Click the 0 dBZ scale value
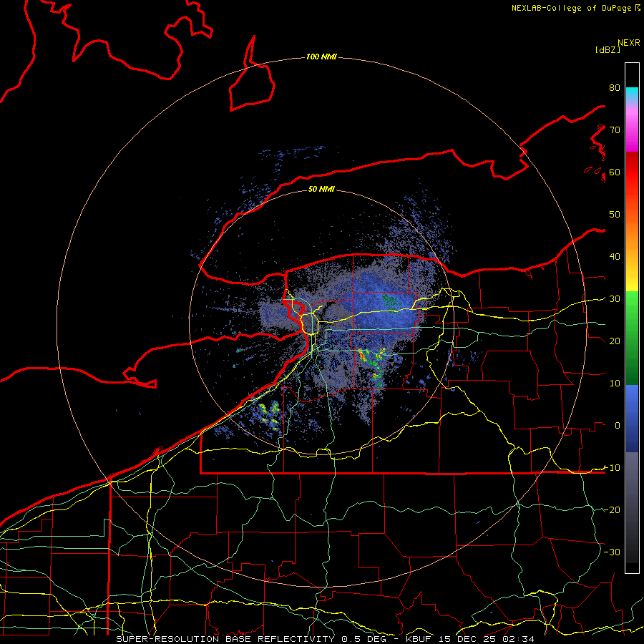The height and width of the screenshot is (644, 644). point(618,426)
